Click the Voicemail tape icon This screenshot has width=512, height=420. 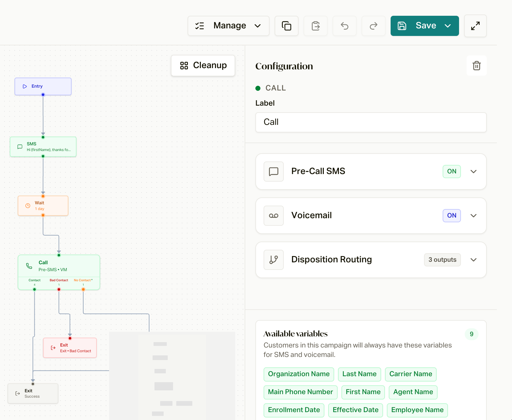(274, 216)
